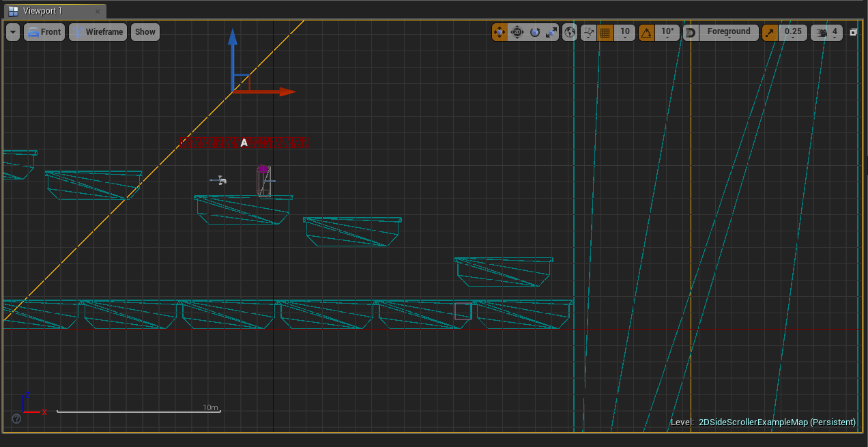Activate the 2D rotation widget tool
The height and width of the screenshot is (447, 868).
click(517, 32)
